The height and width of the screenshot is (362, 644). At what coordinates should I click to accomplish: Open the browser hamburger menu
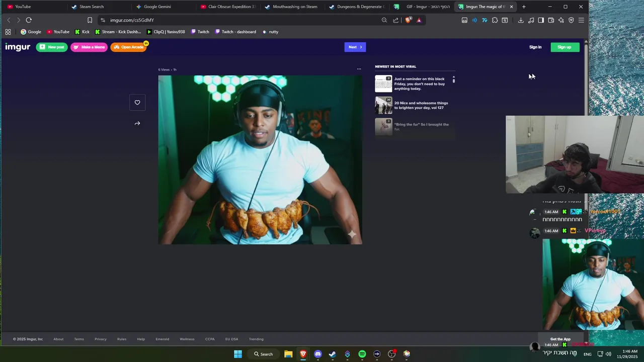pyautogui.click(x=581, y=20)
